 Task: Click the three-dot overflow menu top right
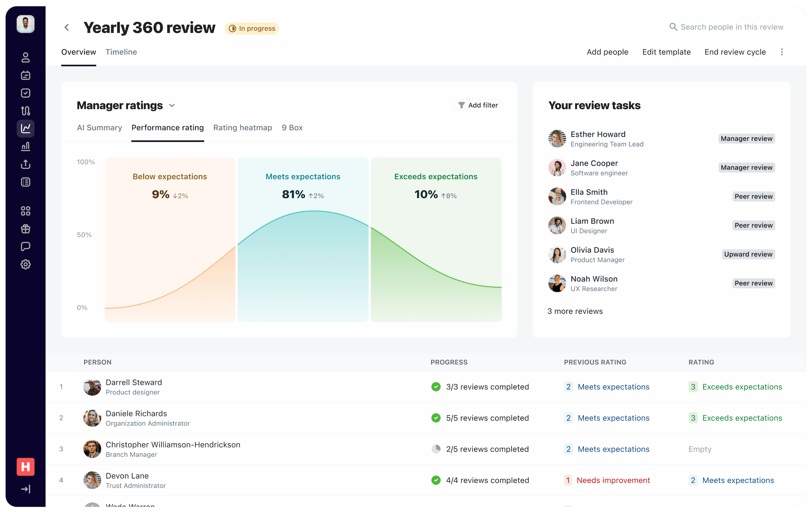782,52
